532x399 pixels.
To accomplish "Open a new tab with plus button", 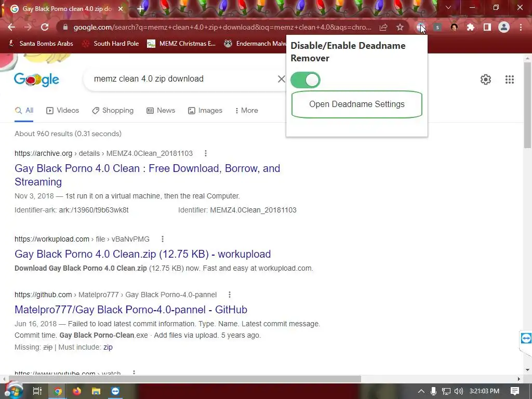I will pos(140,9).
